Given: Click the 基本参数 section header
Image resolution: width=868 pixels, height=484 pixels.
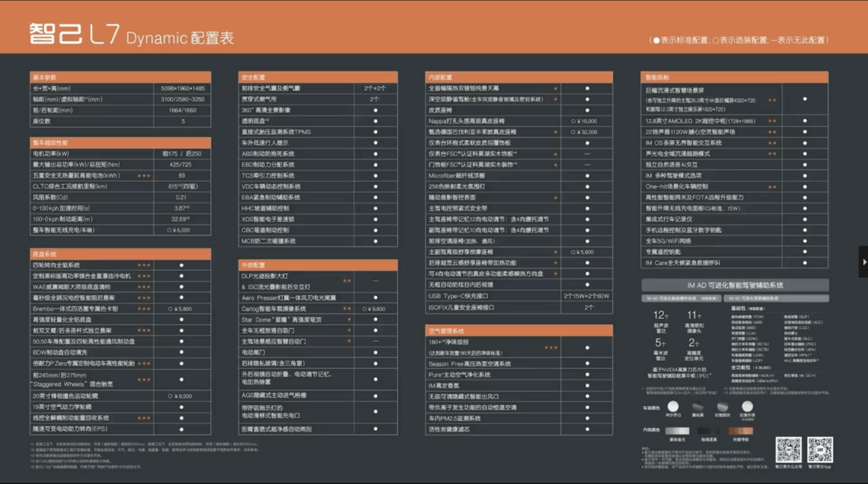Looking at the screenshot, I should (x=120, y=77).
